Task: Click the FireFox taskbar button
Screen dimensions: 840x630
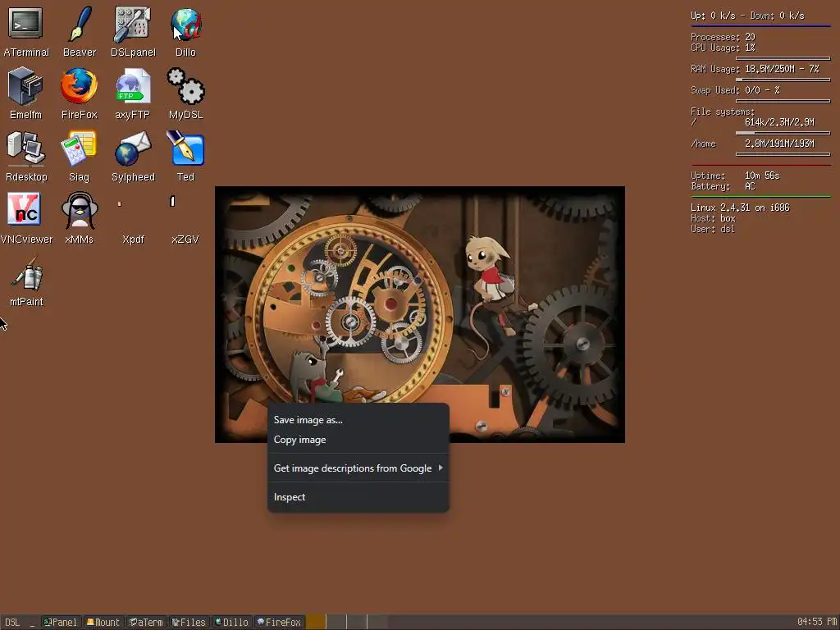Action: click(279, 622)
